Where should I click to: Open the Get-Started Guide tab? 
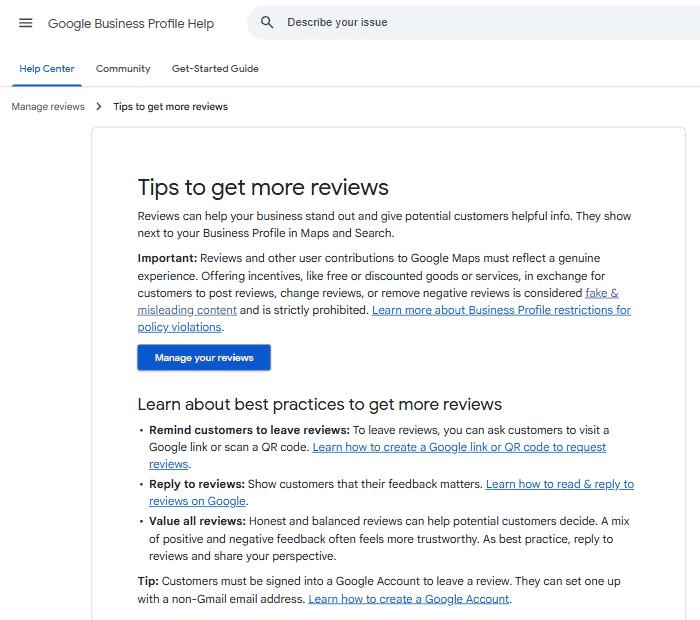[x=215, y=69]
